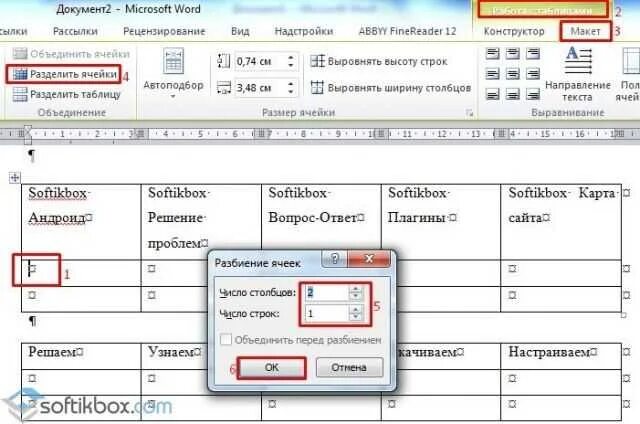The width and height of the screenshot is (640, 424).
Task: Open the ABBYY FineReader 12 tab
Action: [407, 31]
